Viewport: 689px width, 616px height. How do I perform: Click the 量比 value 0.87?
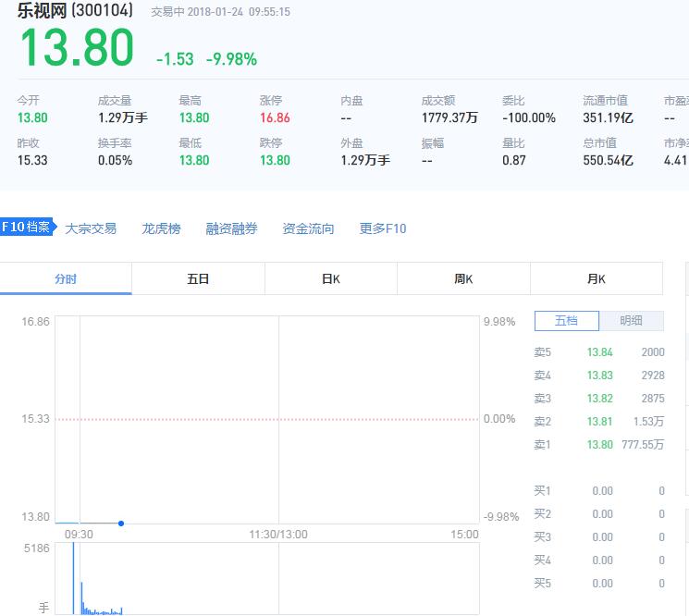(x=513, y=160)
